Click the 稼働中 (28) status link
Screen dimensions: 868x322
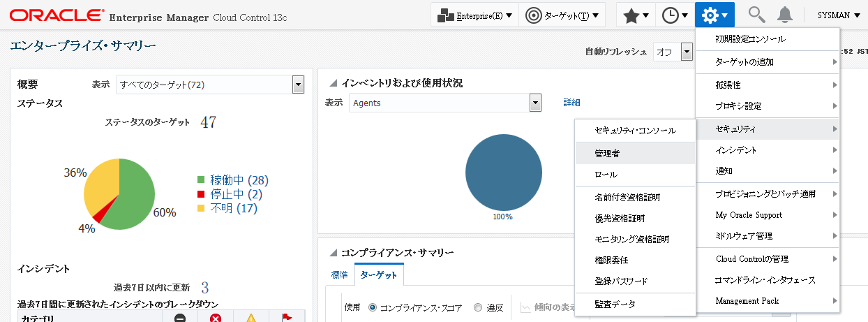(x=239, y=180)
